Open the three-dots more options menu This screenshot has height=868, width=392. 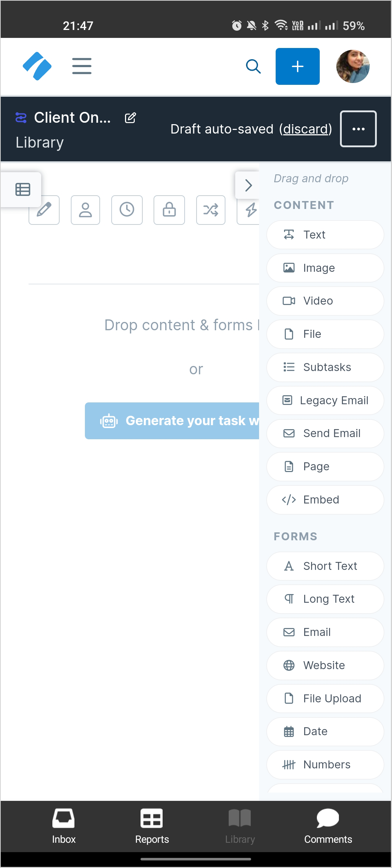(358, 129)
